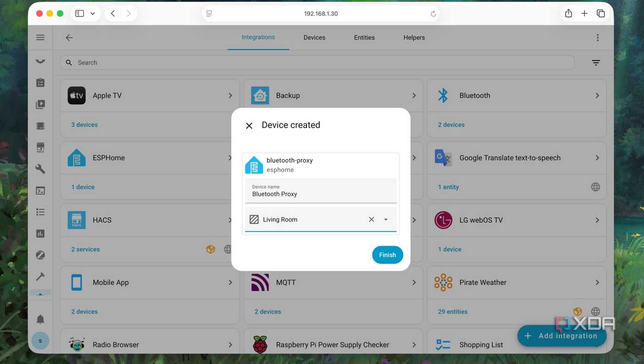
Task: Open the Google Translate text-to-speech chevron
Action: 597,158
